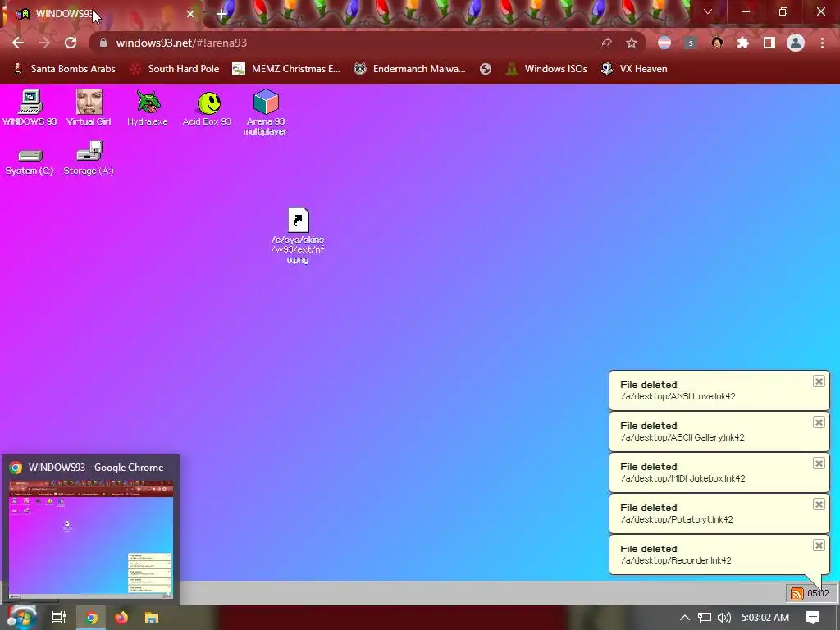Image resolution: width=840 pixels, height=630 pixels.
Task: Click the striped flag extension icon
Action: (664, 43)
